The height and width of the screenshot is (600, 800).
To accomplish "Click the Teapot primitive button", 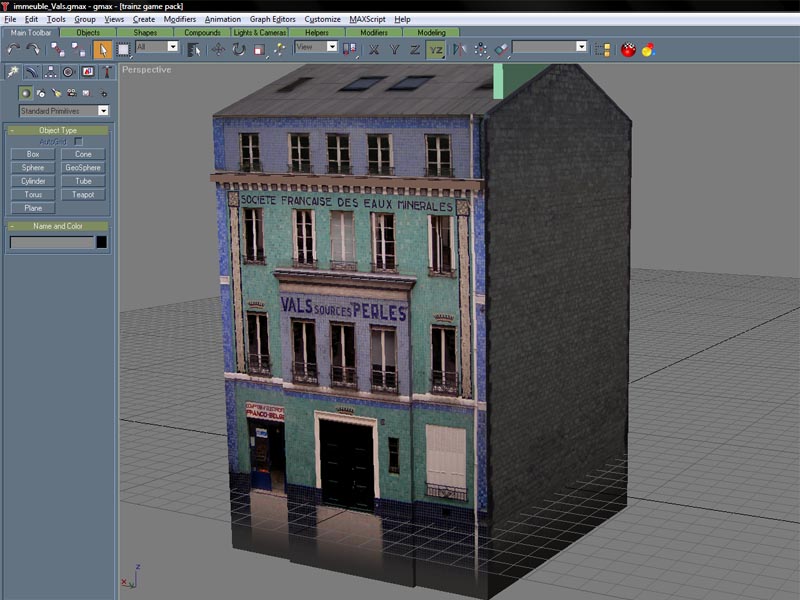I will [83, 195].
